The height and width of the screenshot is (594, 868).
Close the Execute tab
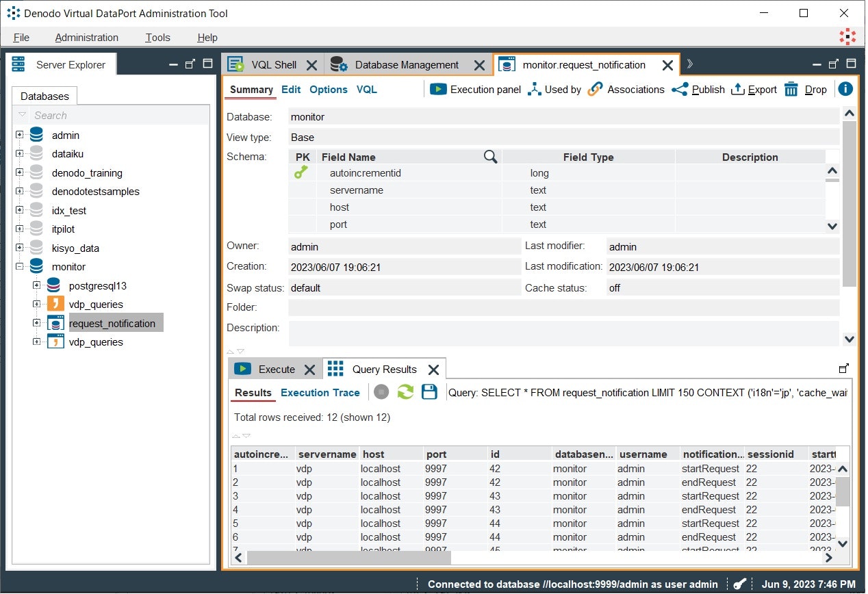coord(309,370)
